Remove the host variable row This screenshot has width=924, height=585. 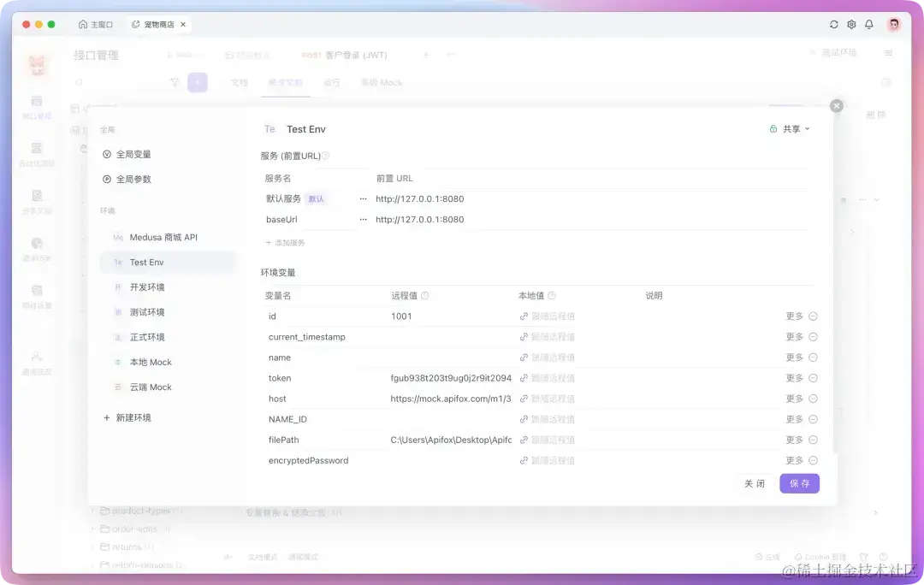coord(813,399)
